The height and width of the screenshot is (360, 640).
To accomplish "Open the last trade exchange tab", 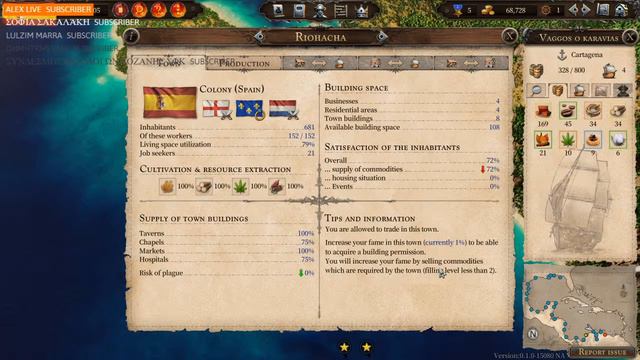I will pyautogui.click(x=471, y=63).
